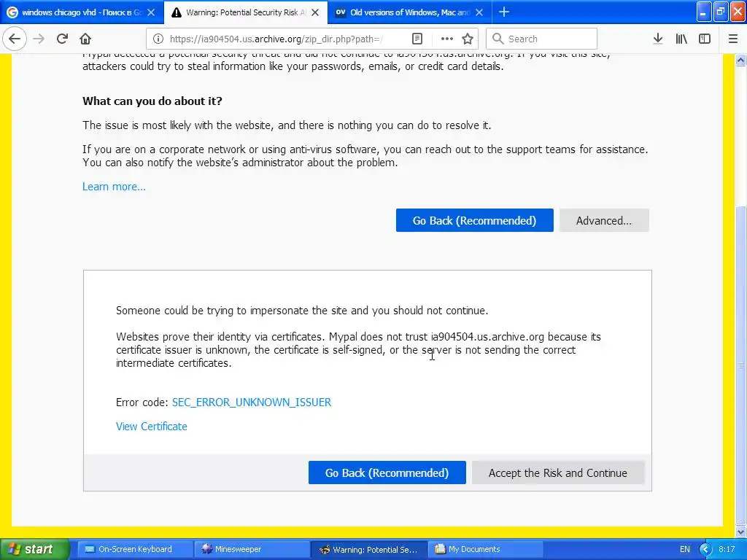The height and width of the screenshot is (560, 747).
Task: Open My Documents from the taskbar
Action: click(485, 550)
